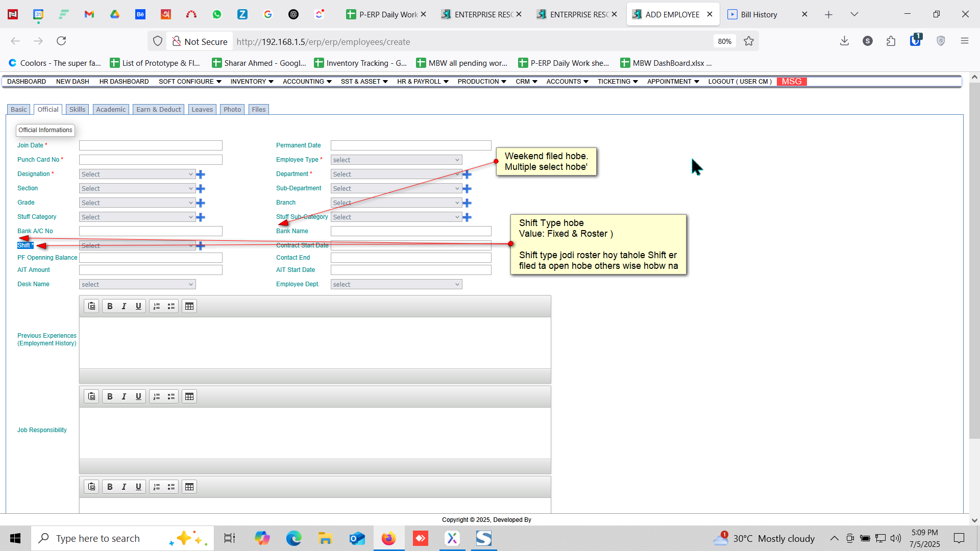The image size is (980, 551).
Task: Open Desk Name select dropdown
Action: (137, 285)
